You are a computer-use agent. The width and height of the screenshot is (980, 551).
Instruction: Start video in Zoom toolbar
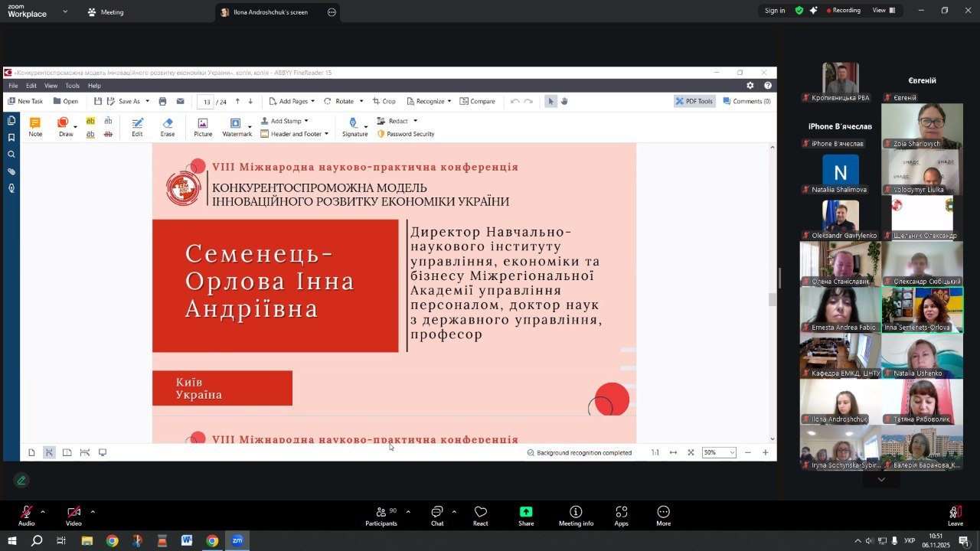click(73, 514)
